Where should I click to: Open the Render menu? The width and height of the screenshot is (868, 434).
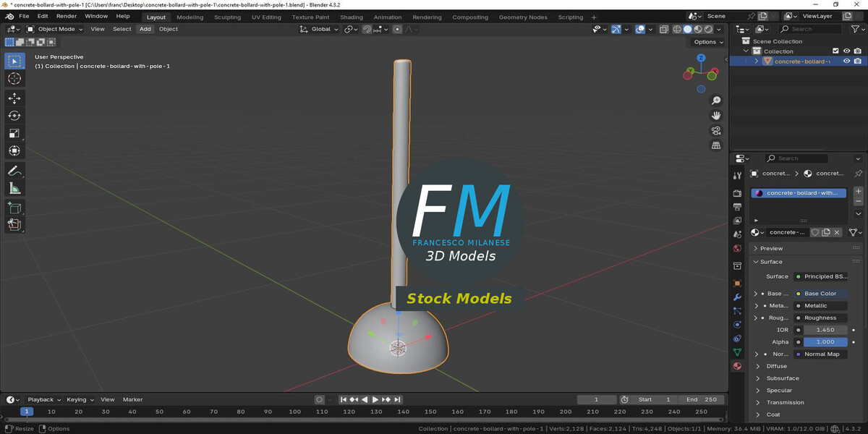tap(67, 16)
